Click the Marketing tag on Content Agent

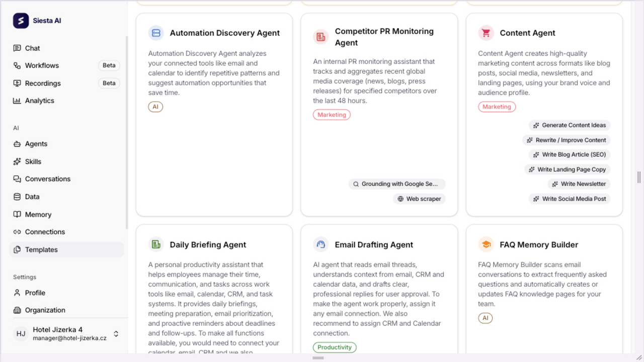tap(497, 107)
